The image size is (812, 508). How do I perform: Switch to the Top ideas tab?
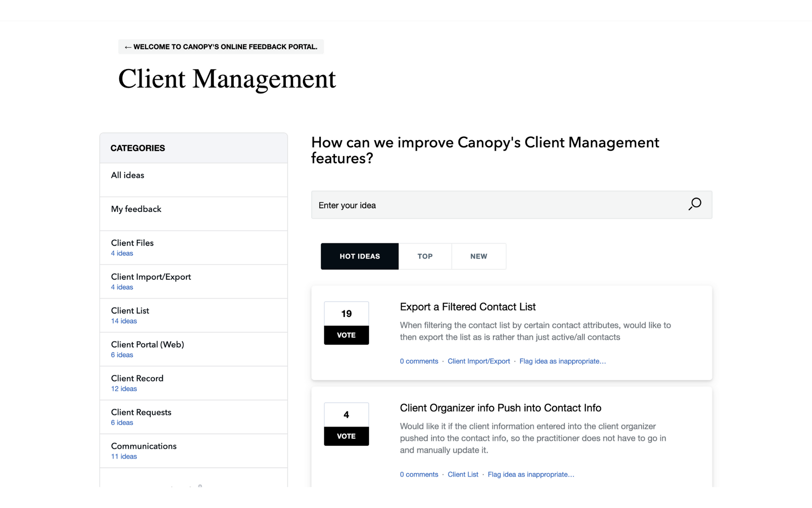[425, 256]
